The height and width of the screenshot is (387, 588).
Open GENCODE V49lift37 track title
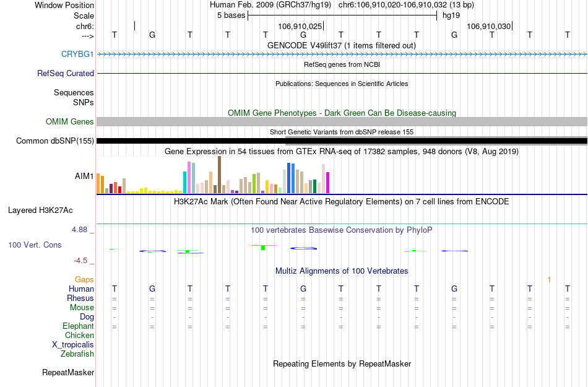[x=341, y=45]
